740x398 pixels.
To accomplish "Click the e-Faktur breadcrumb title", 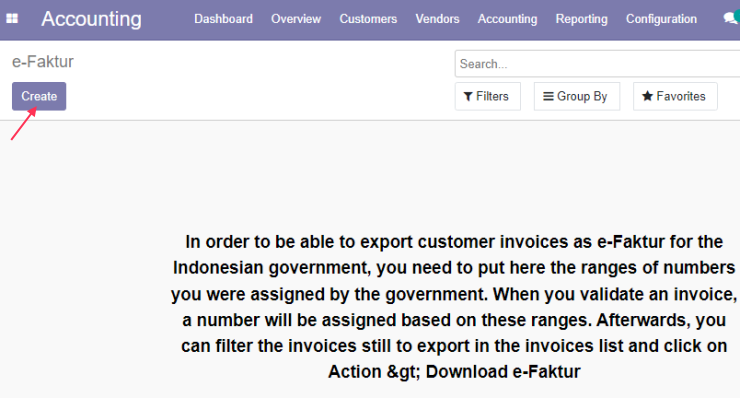I will coord(42,62).
